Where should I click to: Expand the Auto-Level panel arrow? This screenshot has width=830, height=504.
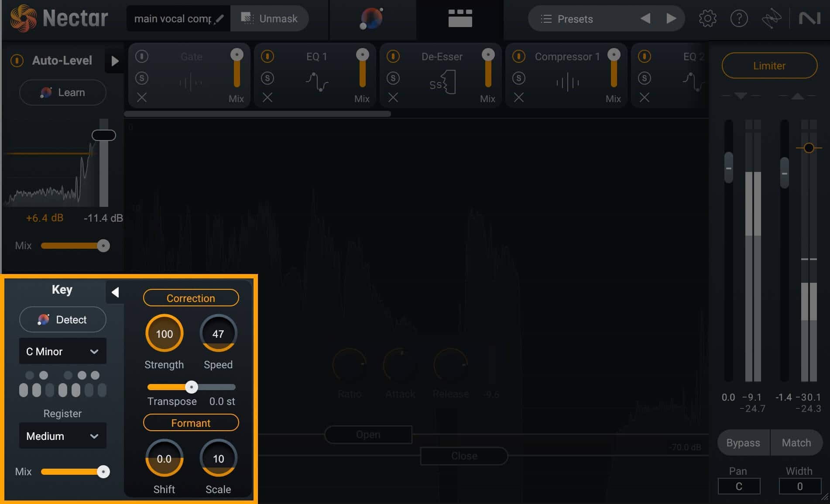[115, 61]
